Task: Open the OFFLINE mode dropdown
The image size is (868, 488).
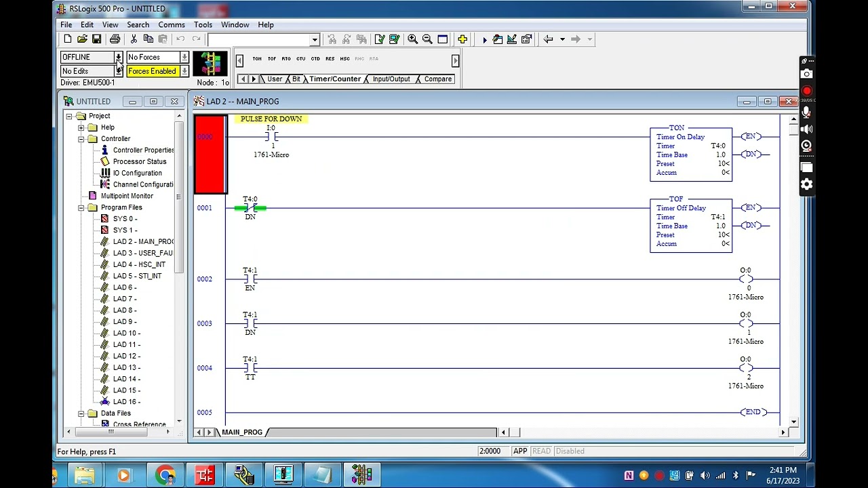Action: (x=118, y=57)
